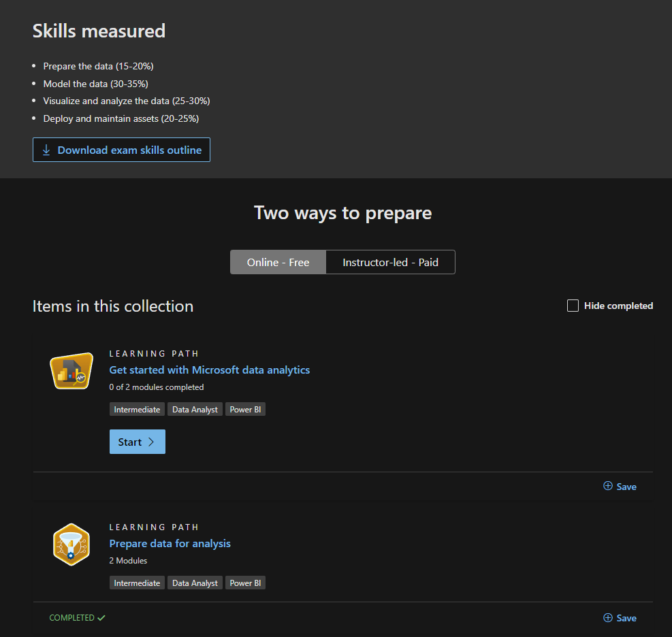This screenshot has width=672, height=637.
Task: Click '0 of 2 modules completed' text
Action: (x=157, y=387)
